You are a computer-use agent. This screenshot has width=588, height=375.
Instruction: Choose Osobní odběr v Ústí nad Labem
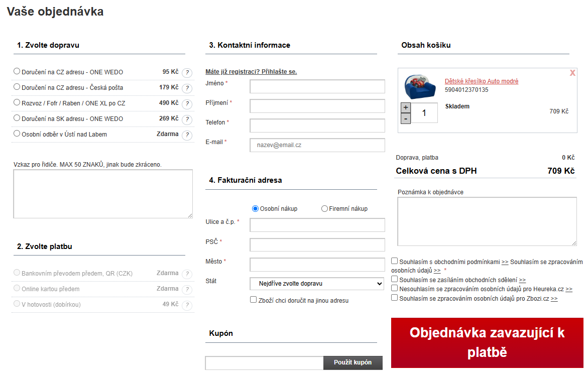pos(17,134)
